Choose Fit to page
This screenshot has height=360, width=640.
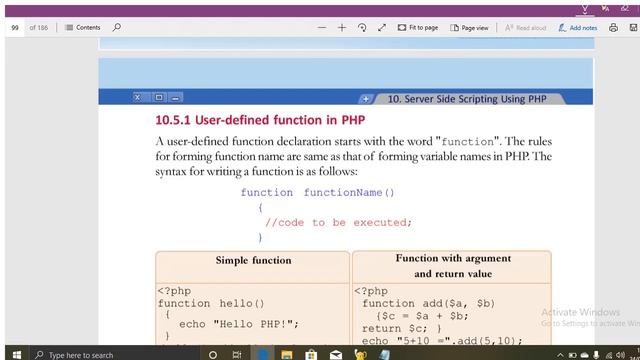click(x=418, y=27)
